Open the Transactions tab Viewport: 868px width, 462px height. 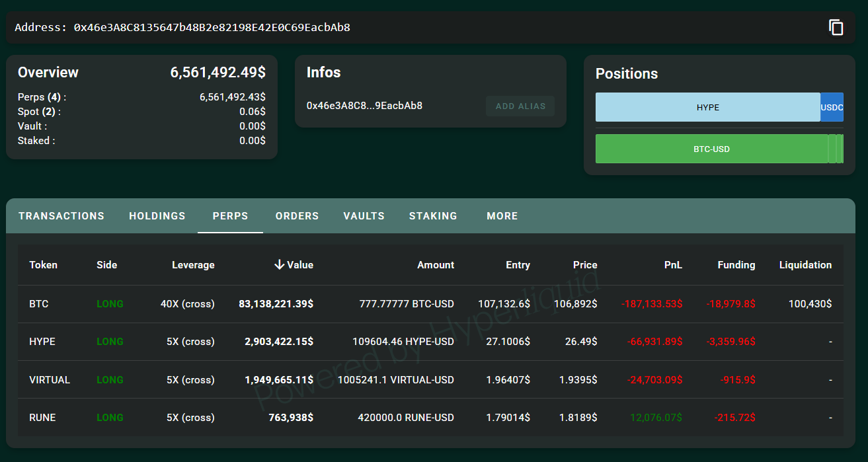click(x=61, y=216)
